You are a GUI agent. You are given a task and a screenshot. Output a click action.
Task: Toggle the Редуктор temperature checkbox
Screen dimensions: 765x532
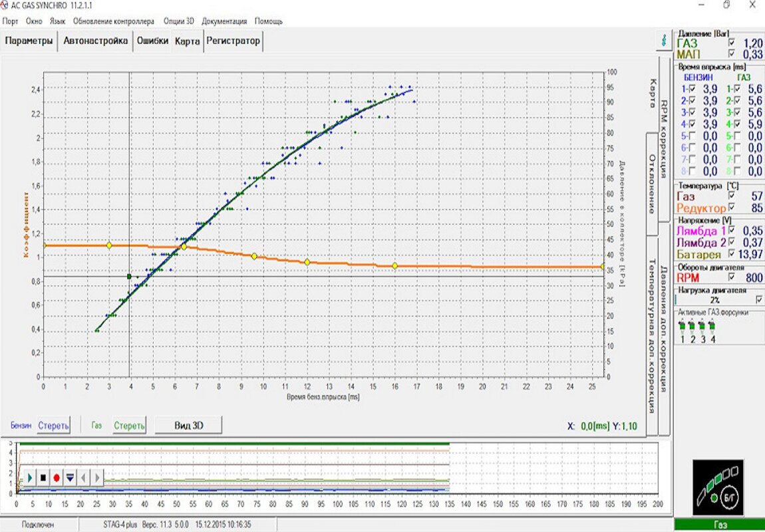click(732, 207)
